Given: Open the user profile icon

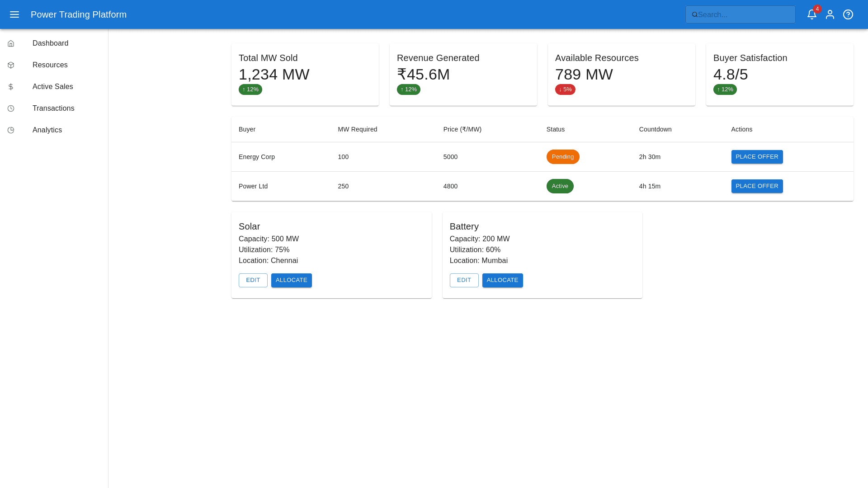Looking at the screenshot, I should (830, 14).
